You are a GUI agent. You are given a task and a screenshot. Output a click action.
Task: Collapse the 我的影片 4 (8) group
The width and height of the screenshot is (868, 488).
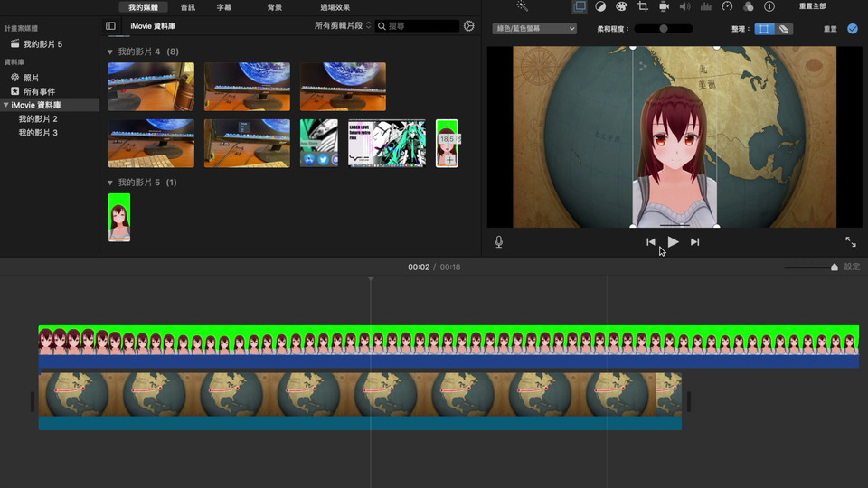(x=109, y=52)
